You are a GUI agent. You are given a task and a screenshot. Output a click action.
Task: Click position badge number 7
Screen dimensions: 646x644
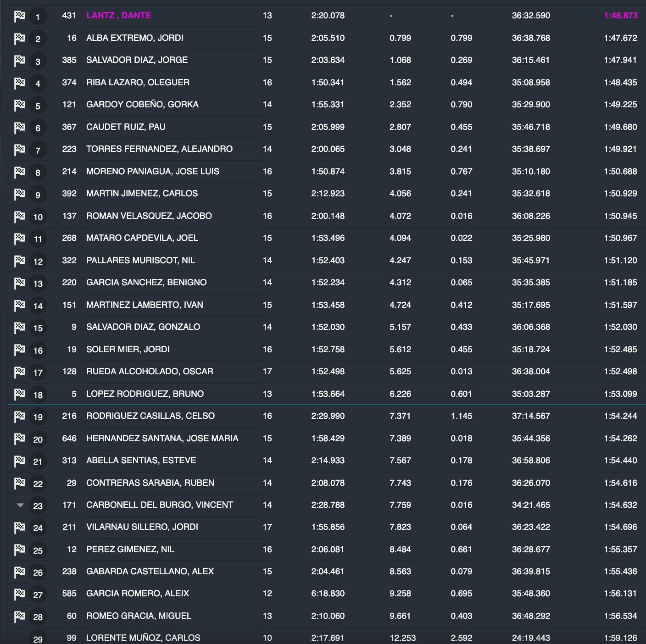point(38,150)
